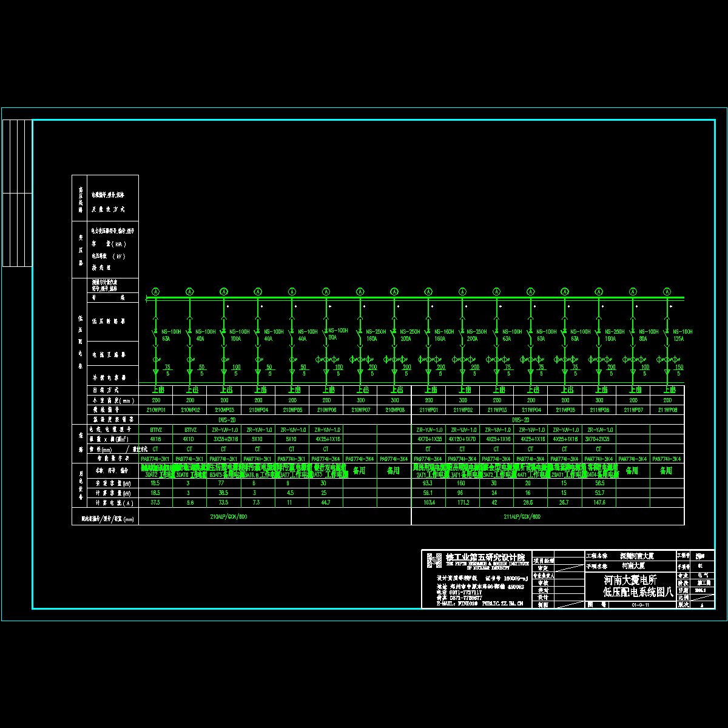Select calculated capacity value 56.1
This screenshot has height=728, width=728.
point(429,493)
